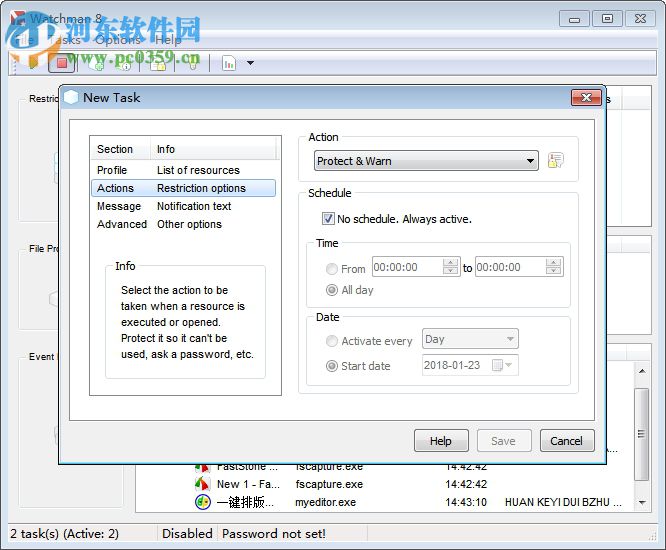
Task: Select the Start date radio button
Action: pyautogui.click(x=332, y=366)
